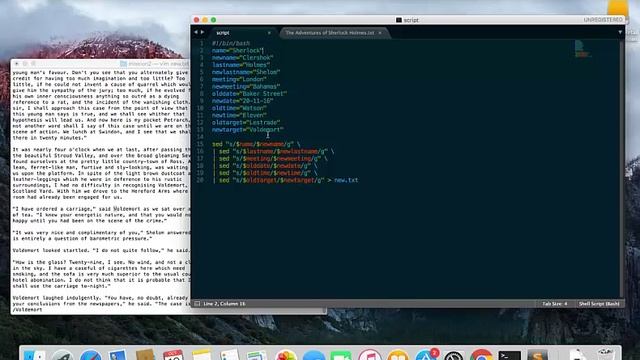The width and height of the screenshot is (640, 360).
Task: Click line number 20 in gutter
Action: pos(200,180)
